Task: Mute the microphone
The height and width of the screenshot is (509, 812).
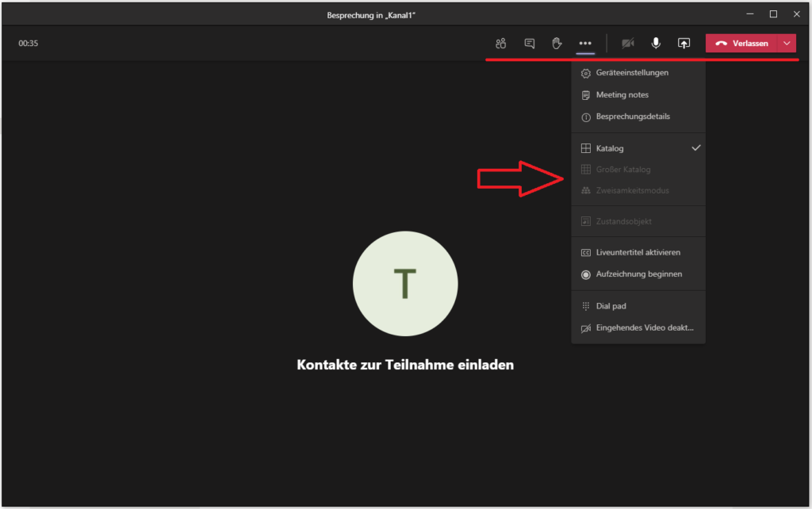Action: 656,44
